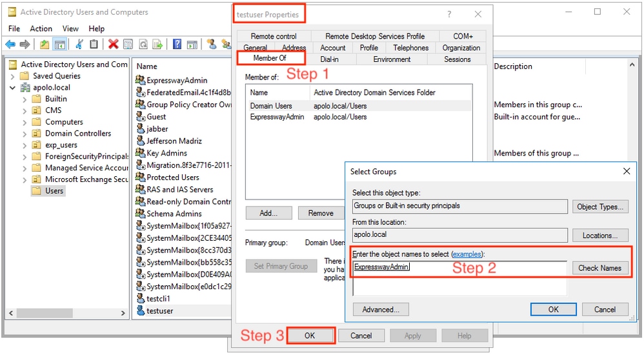This screenshot has width=644, height=355.
Task: Click Cancel in the testuser Properties dialog
Action: [x=361, y=336]
